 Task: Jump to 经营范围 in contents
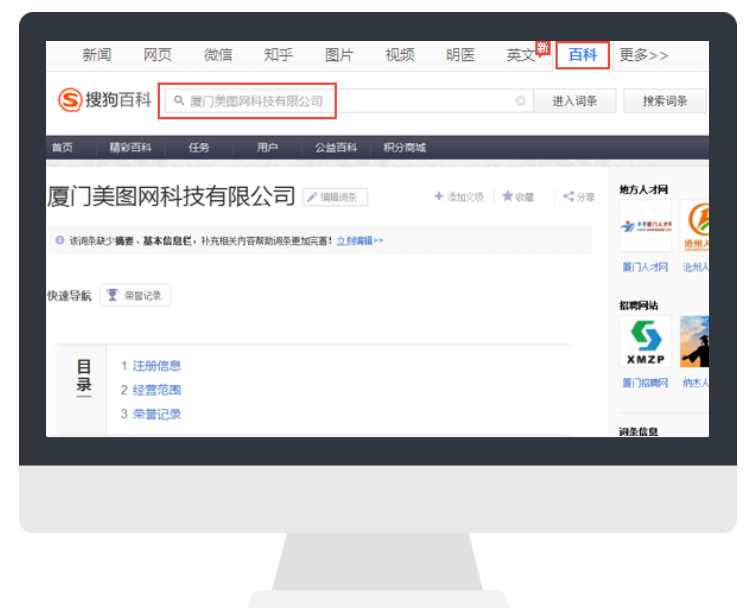tap(157, 390)
